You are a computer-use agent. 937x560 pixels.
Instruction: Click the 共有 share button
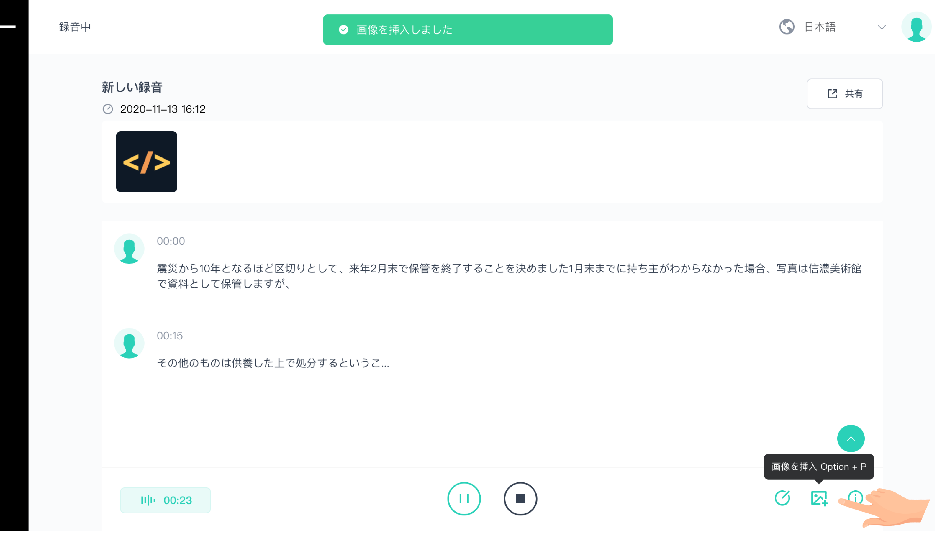[844, 93]
